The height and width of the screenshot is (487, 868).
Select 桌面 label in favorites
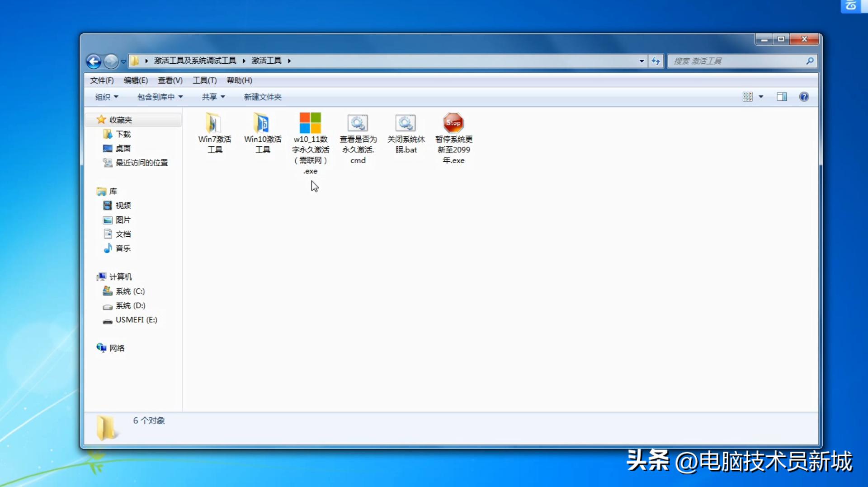point(123,148)
